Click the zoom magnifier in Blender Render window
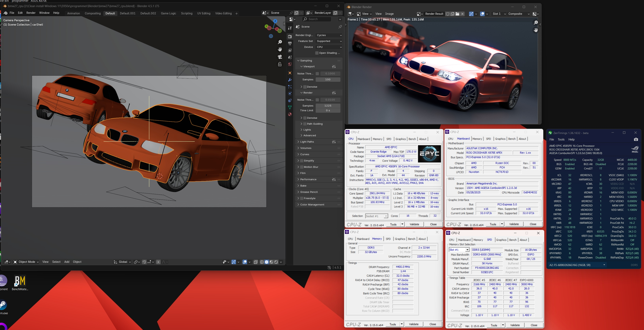Viewport: 644px width, 330px height. pos(535,23)
